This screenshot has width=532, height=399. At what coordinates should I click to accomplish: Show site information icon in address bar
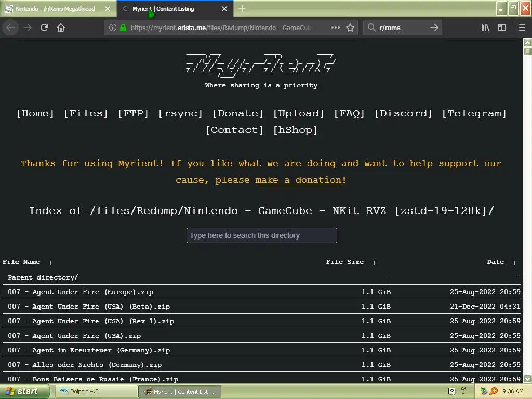[112, 28]
